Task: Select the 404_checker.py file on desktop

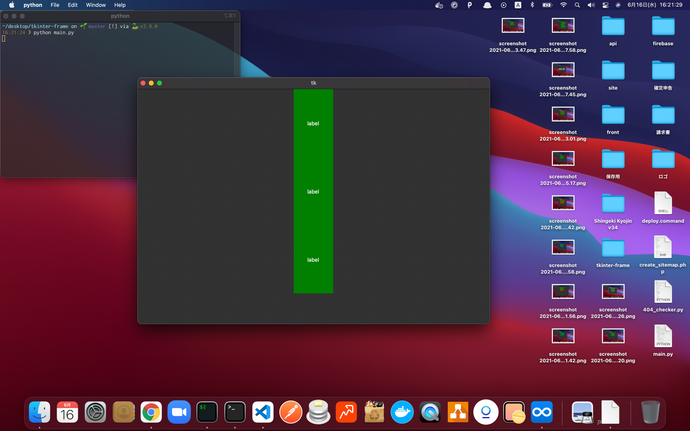Action: [x=663, y=292]
